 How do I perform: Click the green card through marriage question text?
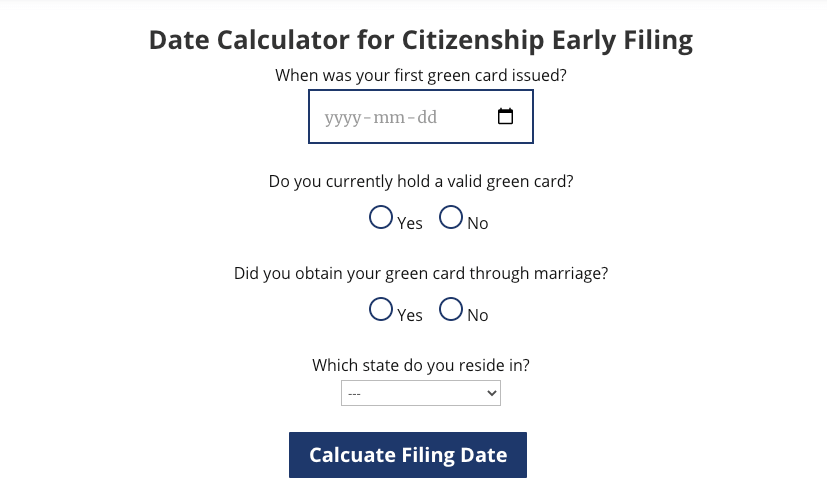[x=421, y=274]
